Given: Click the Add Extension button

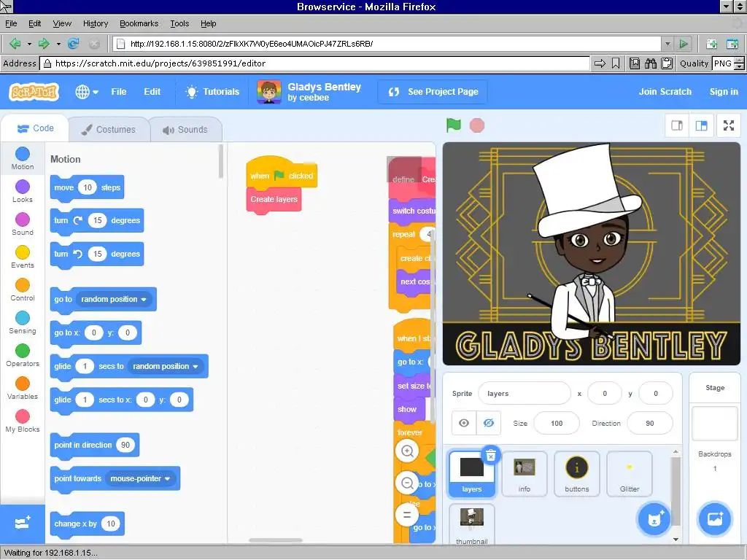Looking at the screenshot, I should [23, 524].
